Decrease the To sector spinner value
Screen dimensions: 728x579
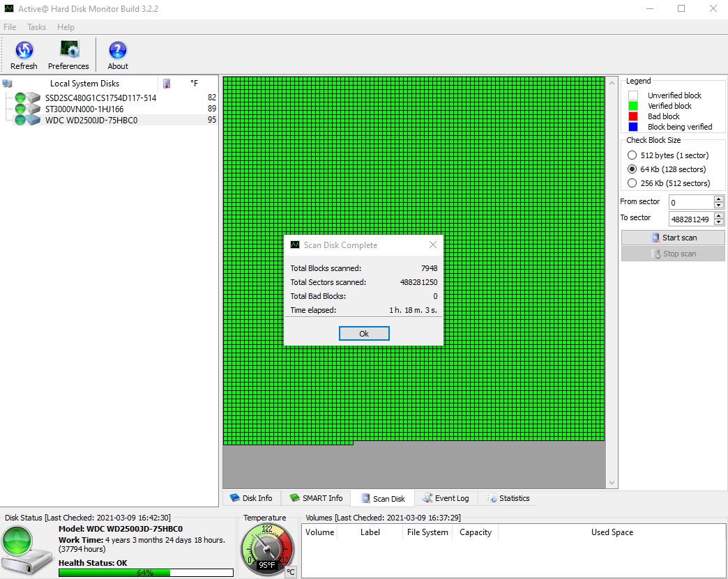(719, 222)
